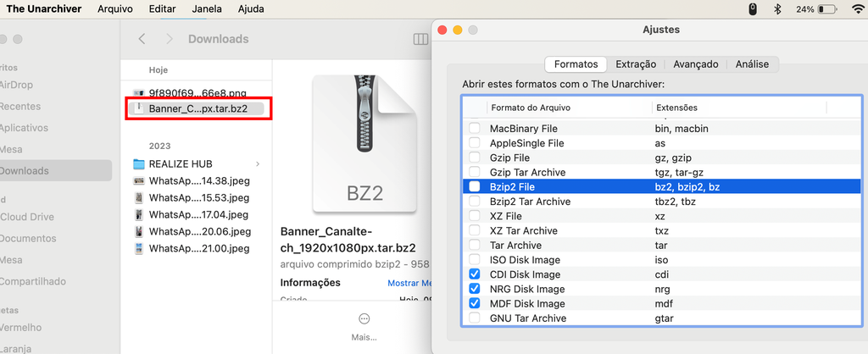Enable the Tar Archive checkbox

tap(475, 245)
